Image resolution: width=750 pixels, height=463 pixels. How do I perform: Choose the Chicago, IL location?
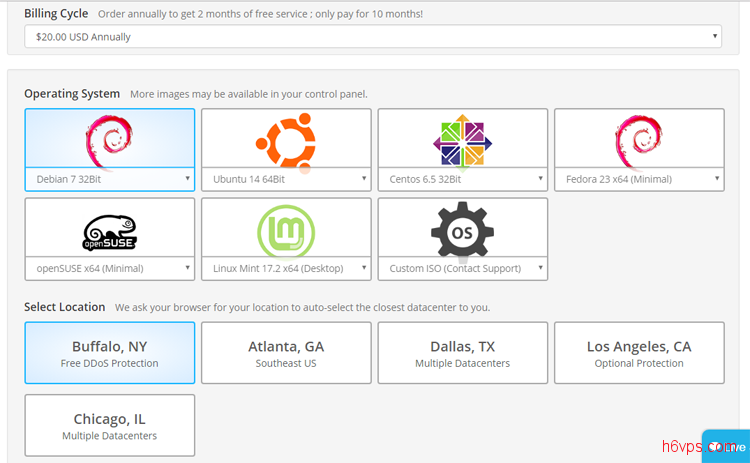click(110, 425)
